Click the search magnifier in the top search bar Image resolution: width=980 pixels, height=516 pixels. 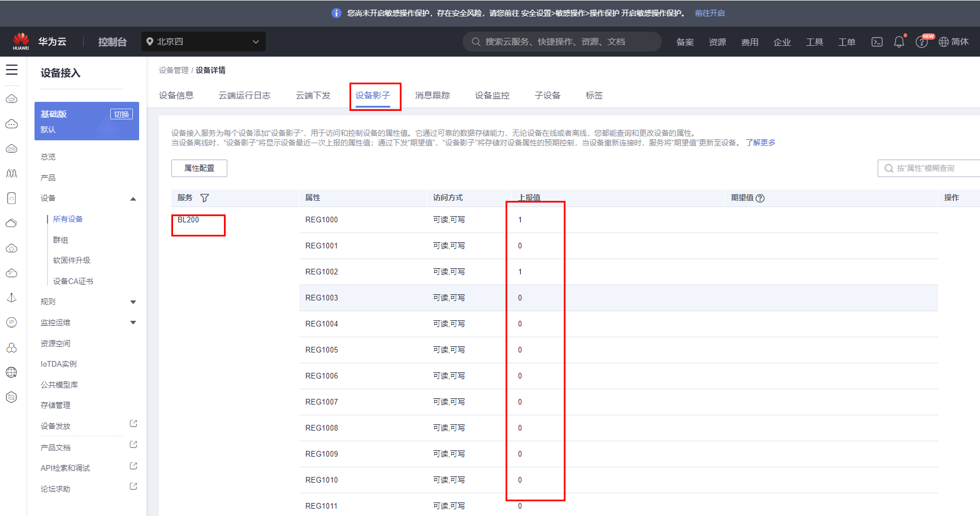(x=476, y=42)
